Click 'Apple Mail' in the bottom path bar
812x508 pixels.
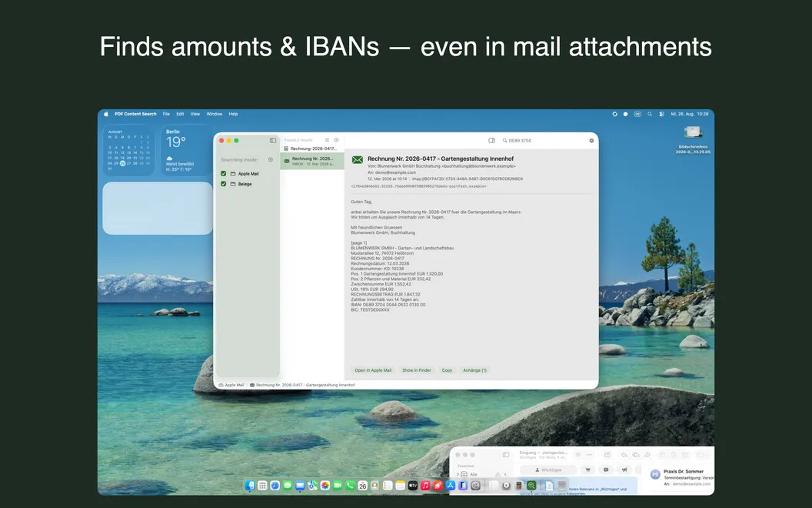tap(231, 385)
